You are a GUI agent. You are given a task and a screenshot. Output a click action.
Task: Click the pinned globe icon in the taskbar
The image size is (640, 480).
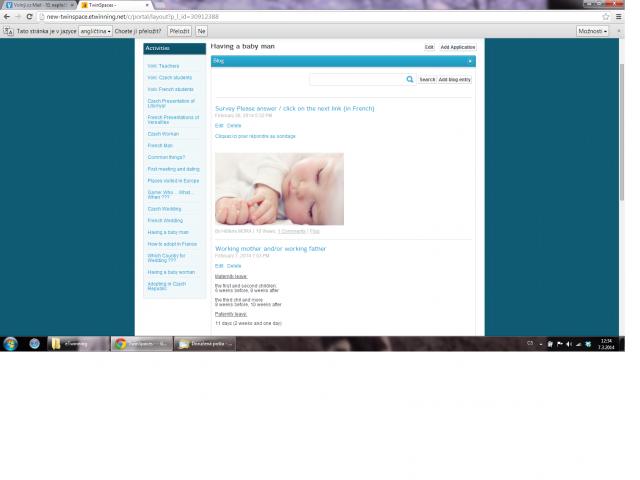[x=35, y=344]
